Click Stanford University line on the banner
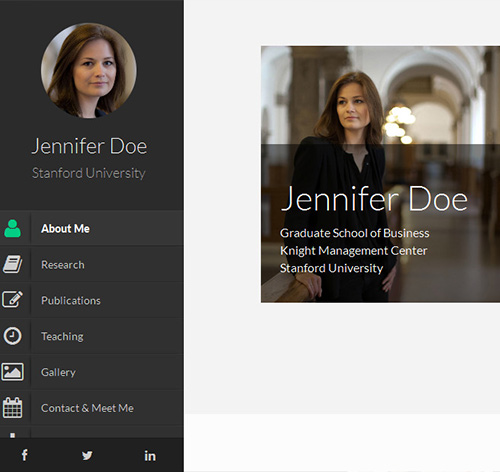The width and height of the screenshot is (500, 472). pos(331,268)
